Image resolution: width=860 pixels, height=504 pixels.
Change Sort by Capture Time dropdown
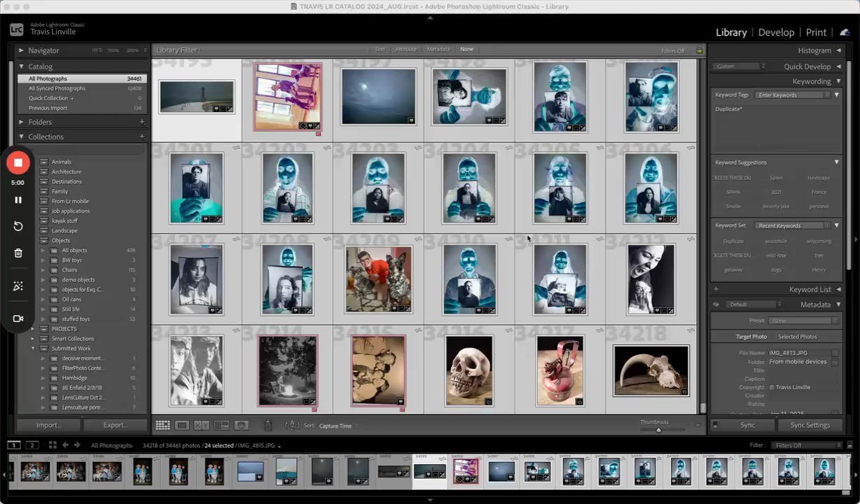(x=338, y=426)
